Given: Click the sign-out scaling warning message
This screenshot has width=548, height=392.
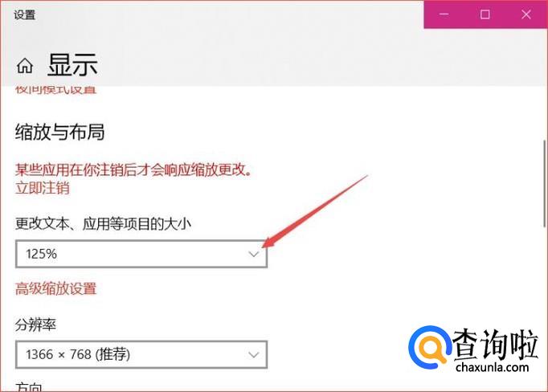Looking at the screenshot, I should (x=134, y=169).
